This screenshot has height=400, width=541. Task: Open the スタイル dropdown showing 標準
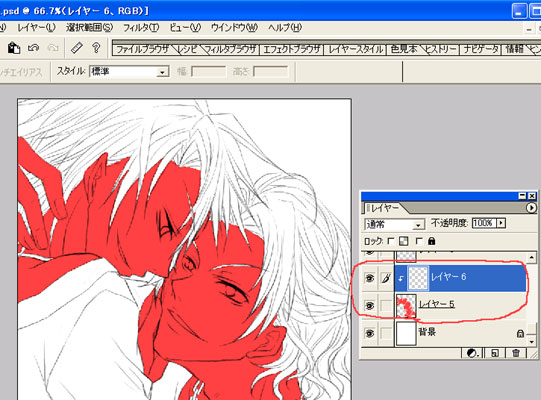[x=129, y=71]
